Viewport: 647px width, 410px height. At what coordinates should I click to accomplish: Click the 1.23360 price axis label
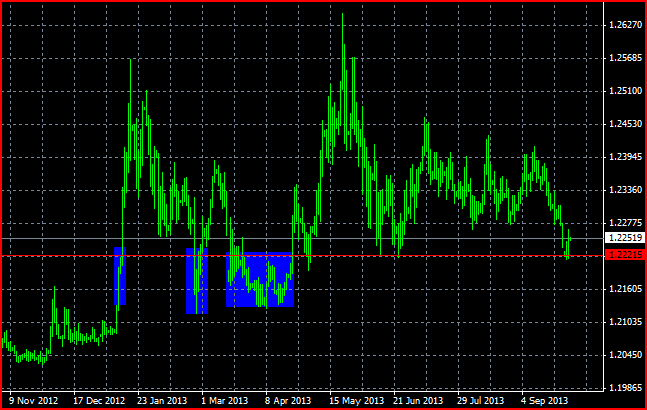pos(626,190)
